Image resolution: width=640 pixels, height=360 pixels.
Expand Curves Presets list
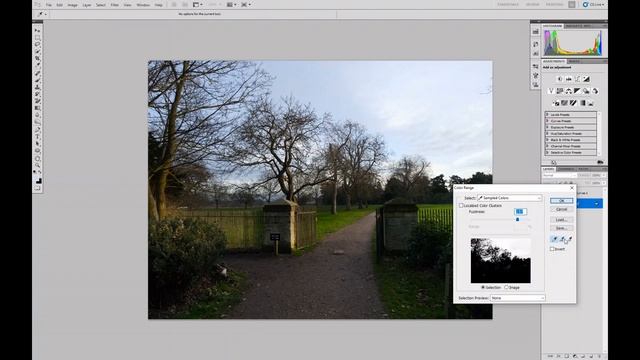point(547,121)
